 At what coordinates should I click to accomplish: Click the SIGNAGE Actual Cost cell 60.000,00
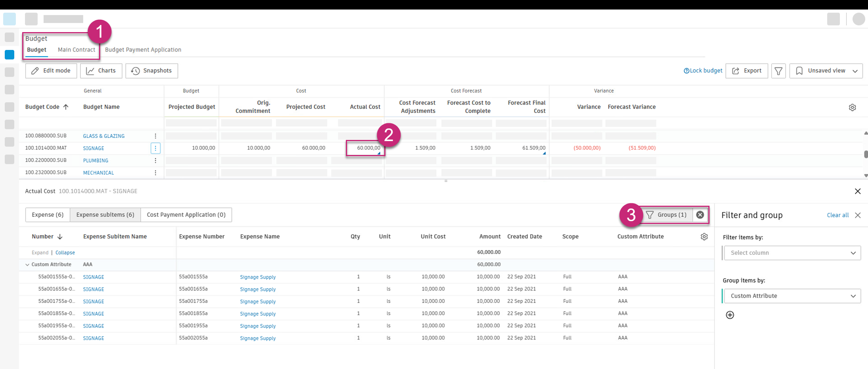(x=365, y=148)
